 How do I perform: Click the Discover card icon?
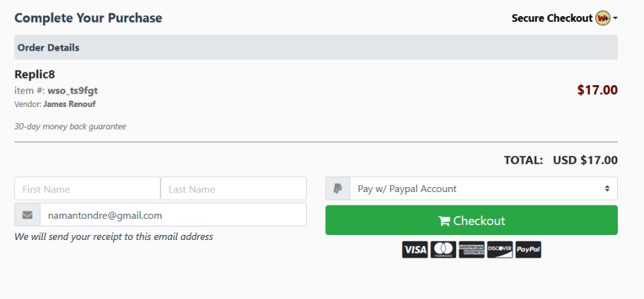pos(500,250)
